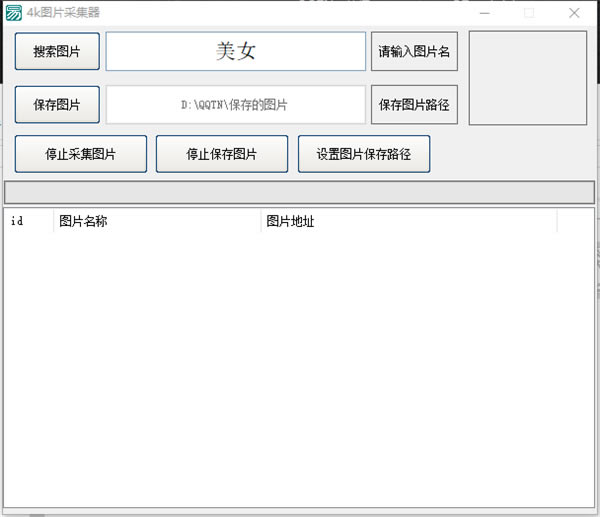Open 设置图片保存路径 to set save folder
Screen dimensions: 600x517
(364, 154)
